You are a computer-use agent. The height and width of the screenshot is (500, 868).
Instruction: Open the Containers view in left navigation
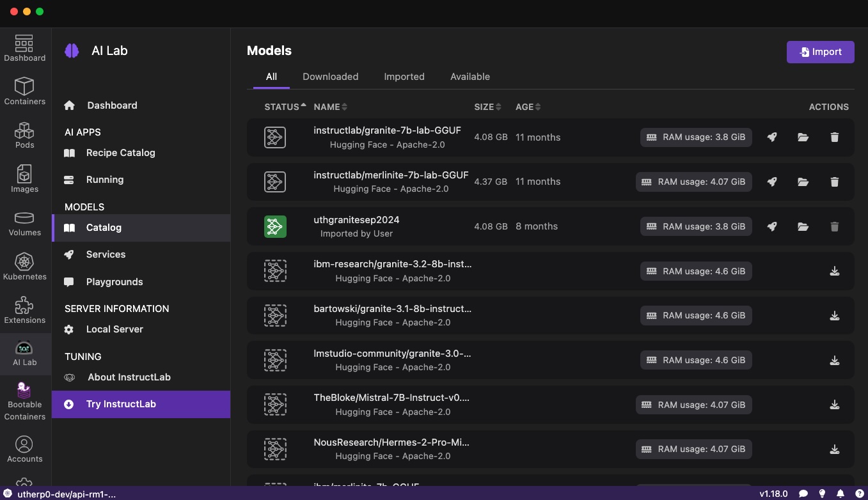24,91
